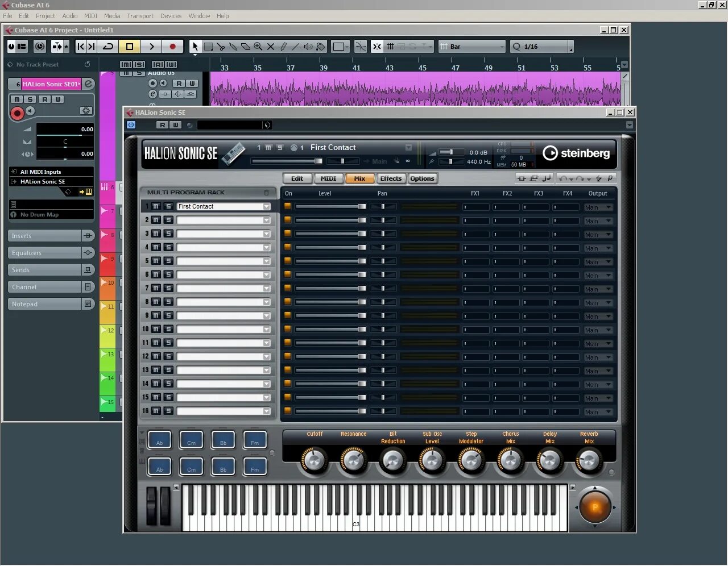Open the Options page in HALion
The image size is (728, 566).
[x=422, y=178]
